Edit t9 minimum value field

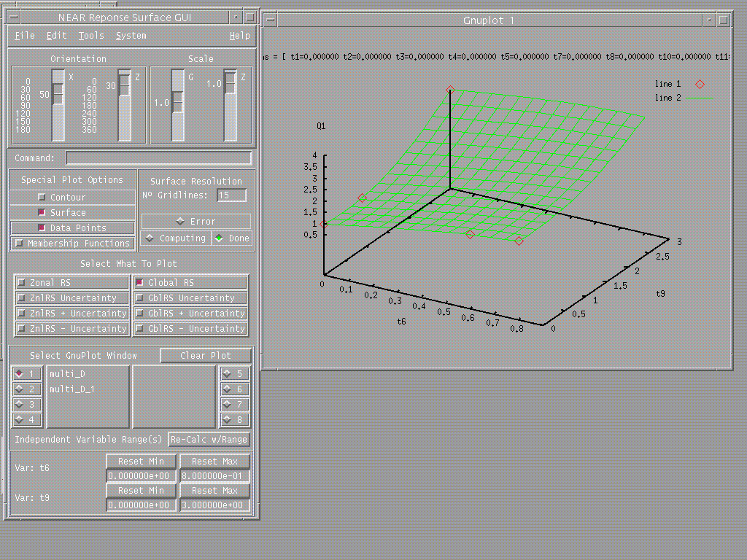141,505
